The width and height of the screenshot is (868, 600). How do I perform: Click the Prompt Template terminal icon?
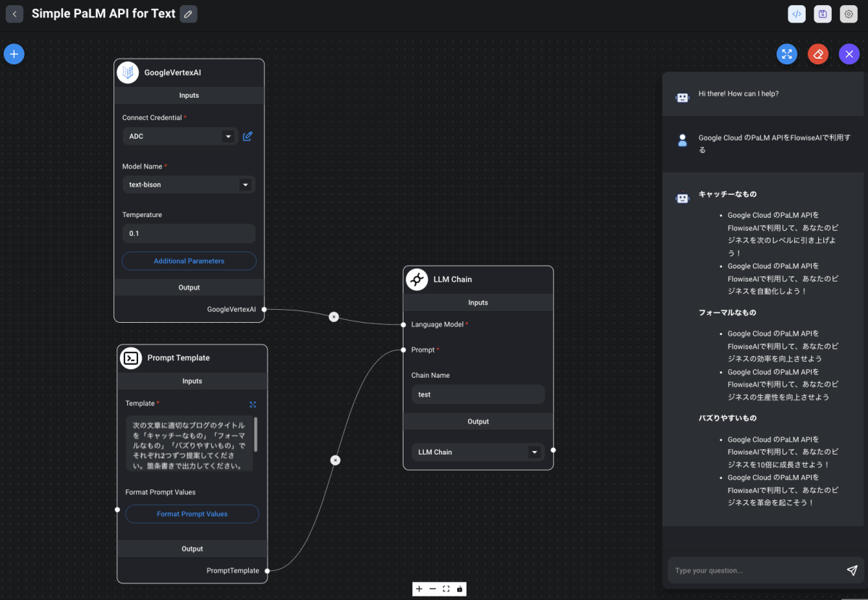click(x=131, y=358)
